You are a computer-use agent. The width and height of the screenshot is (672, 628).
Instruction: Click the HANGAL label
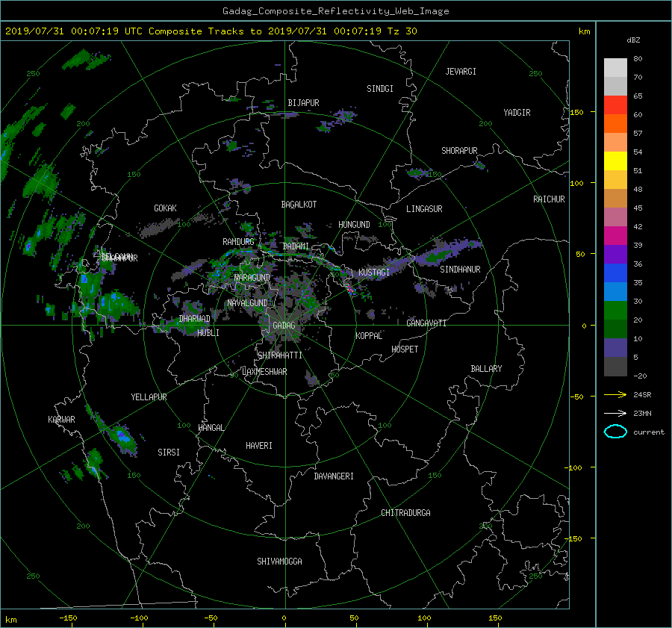[x=211, y=428]
